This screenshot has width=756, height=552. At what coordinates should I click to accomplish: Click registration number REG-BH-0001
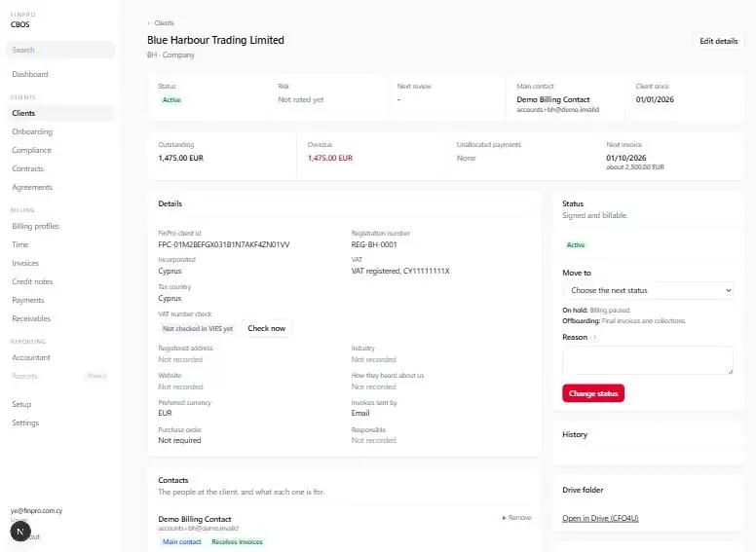click(x=374, y=244)
